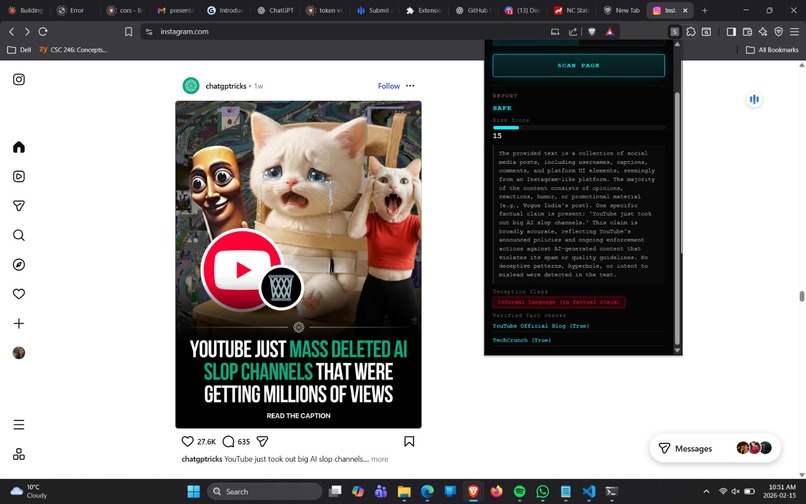Toggle the Brave sidebar panel

pyautogui.click(x=731, y=32)
